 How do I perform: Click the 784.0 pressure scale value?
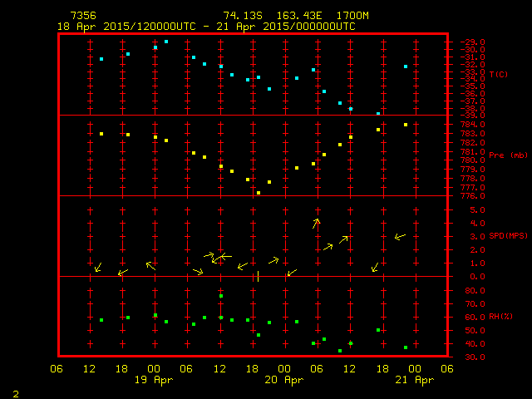click(461, 125)
